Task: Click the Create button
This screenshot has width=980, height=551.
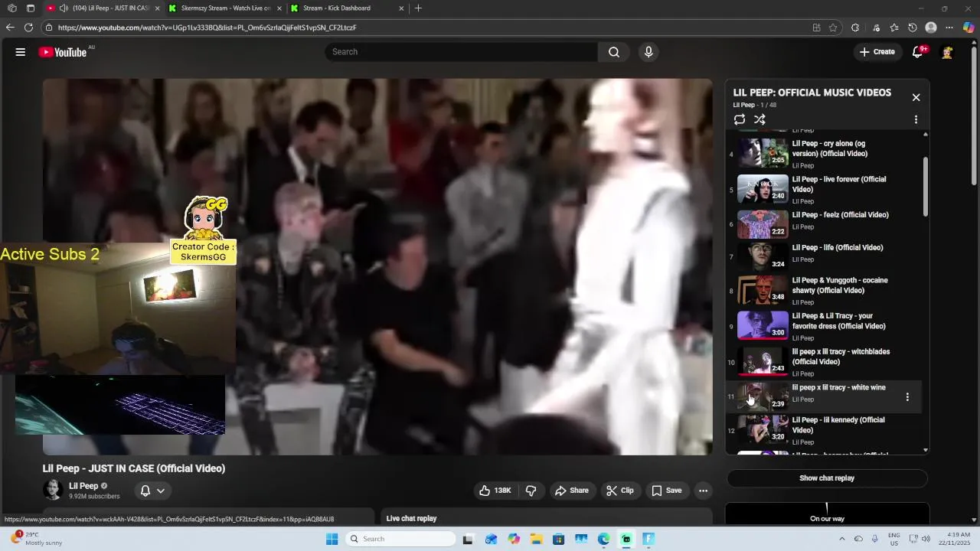Action: 877,52
